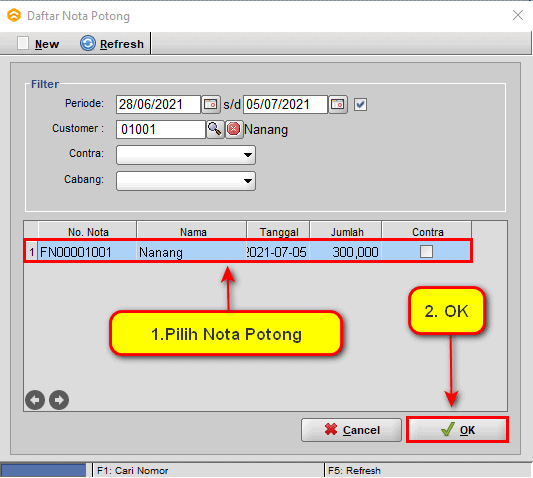Viewport: 533px width, 478px height.
Task: Search customer with magnifier icon
Action: click(215, 129)
